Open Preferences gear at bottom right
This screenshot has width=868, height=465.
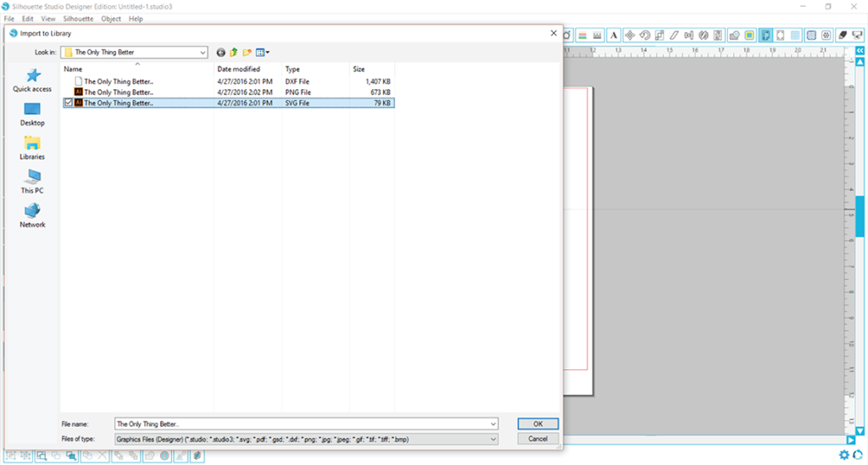click(844, 455)
